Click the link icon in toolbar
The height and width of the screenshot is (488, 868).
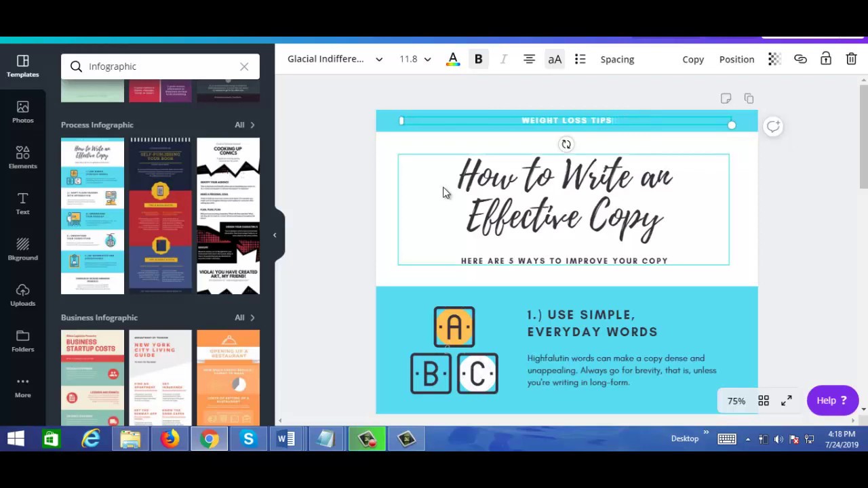(x=800, y=59)
